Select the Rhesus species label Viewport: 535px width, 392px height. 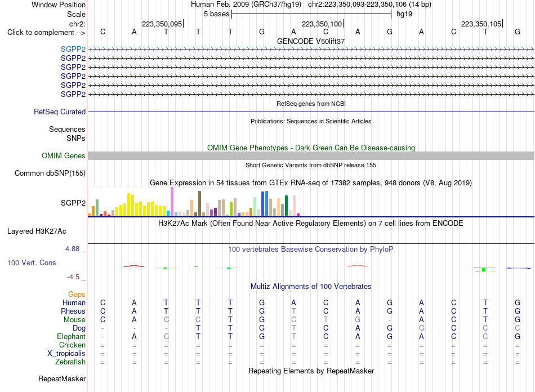click(x=73, y=311)
